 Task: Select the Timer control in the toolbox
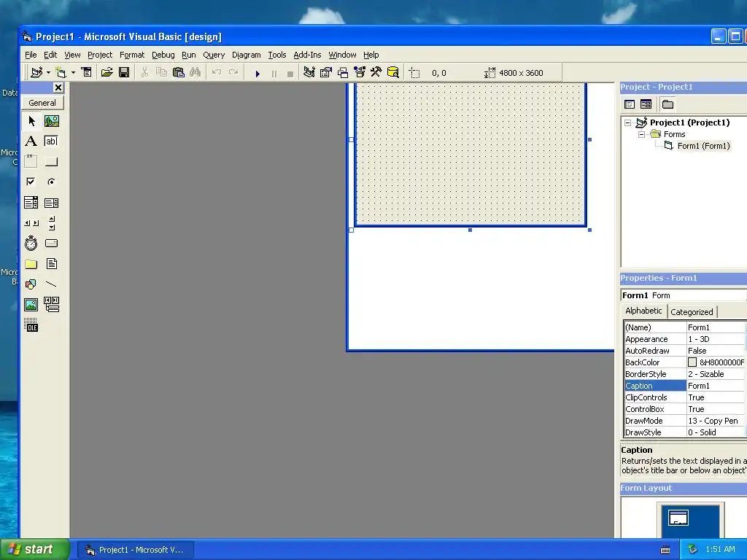31,244
